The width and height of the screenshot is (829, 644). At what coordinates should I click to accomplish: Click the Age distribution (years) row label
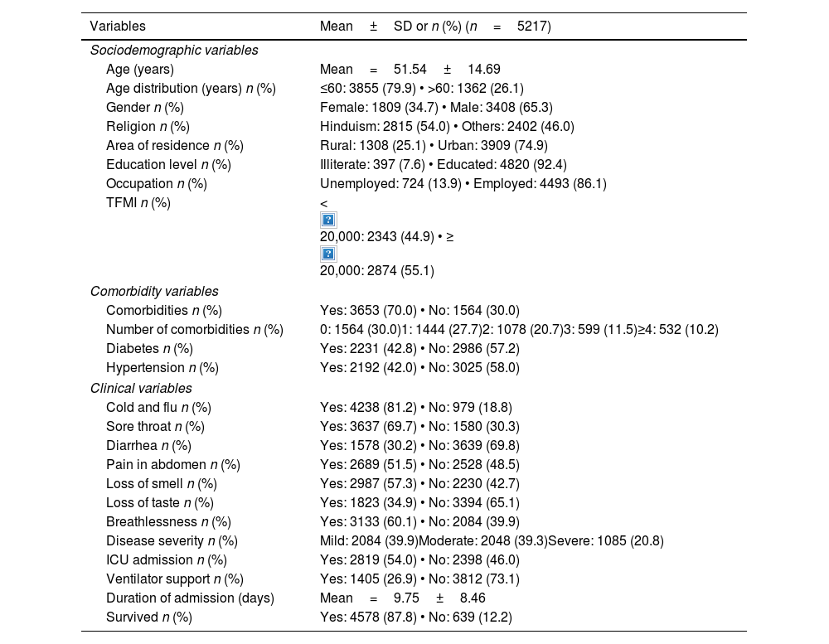click(x=191, y=89)
